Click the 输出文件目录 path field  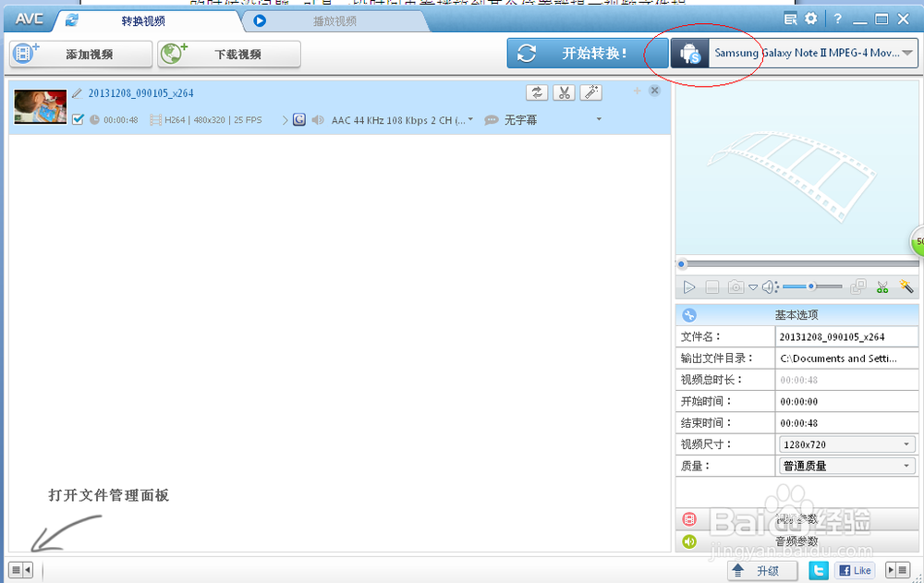(x=846, y=358)
